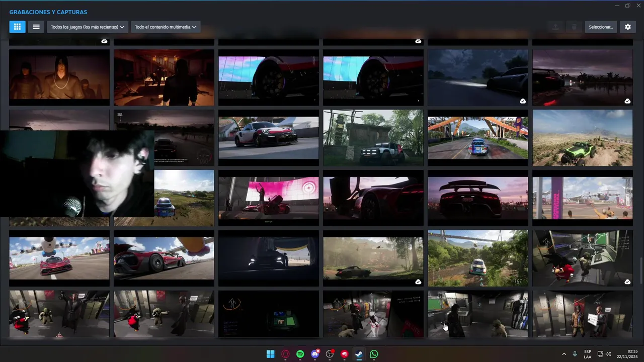Viewport: 644px width, 362px height.
Task: Click the vertical scrollbar thumb of the gallery
Action: 641,271
